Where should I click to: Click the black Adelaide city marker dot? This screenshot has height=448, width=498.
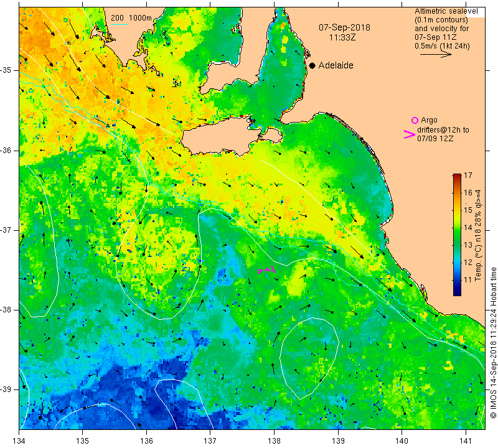click(x=312, y=65)
